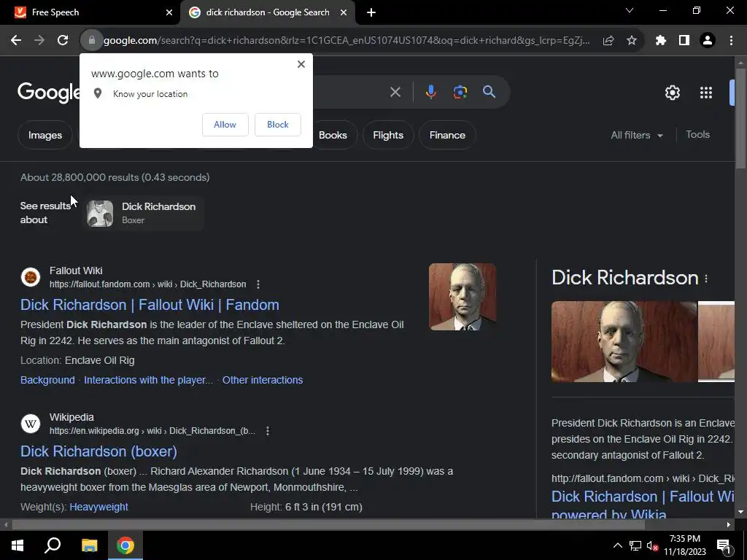This screenshot has height=560, width=747.
Task: Open more options for the Wikipedia result
Action: coord(267,431)
